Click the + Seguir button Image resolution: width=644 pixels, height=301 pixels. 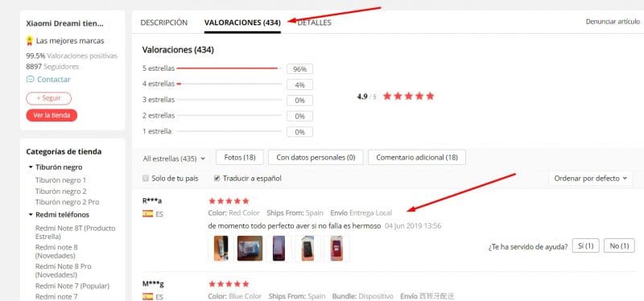pos(48,98)
